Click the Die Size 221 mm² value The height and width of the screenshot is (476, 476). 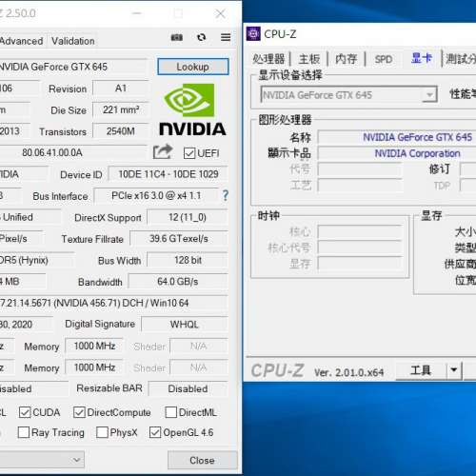point(121,109)
